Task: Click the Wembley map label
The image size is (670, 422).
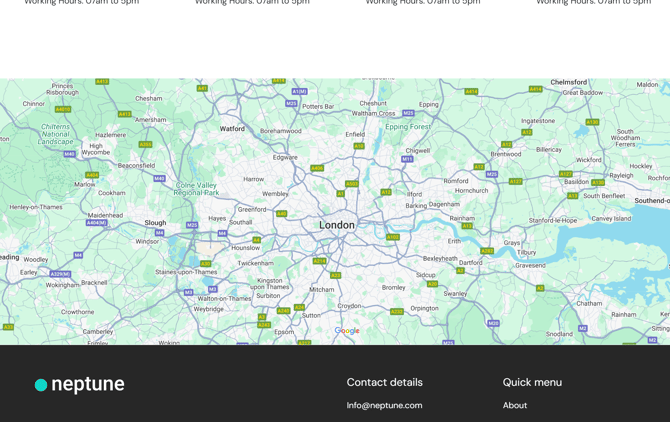Action: (x=275, y=193)
